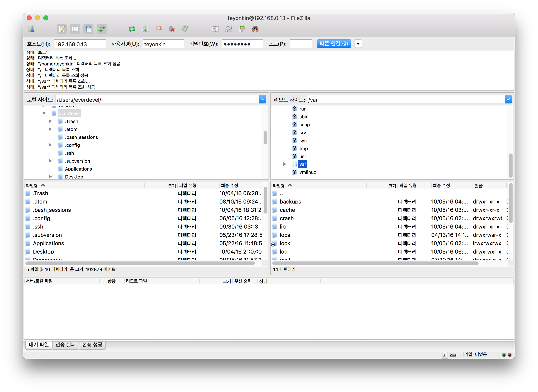Focus the 사용자명(U) username field
The width and height of the screenshot is (538, 392).
(163, 44)
